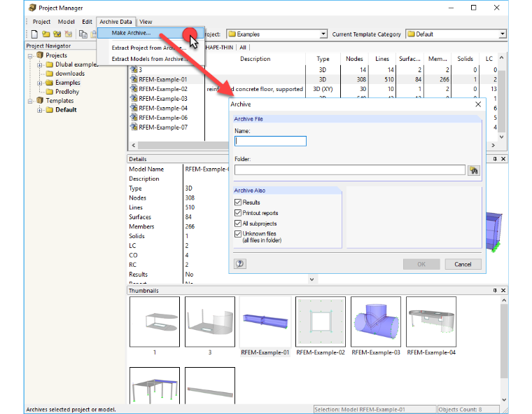Screen dimensions: 532x414
Task: Click the Name input field
Action: [270, 142]
